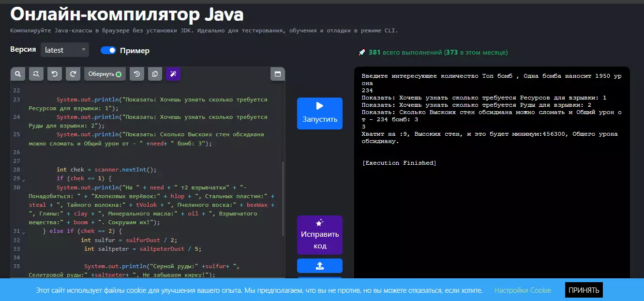Click the Версия label
Image resolution: width=644 pixels, height=301 pixels.
[x=23, y=50]
